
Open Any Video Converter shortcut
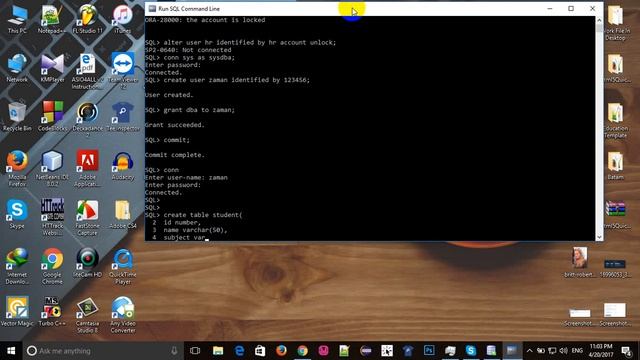[x=122, y=315]
